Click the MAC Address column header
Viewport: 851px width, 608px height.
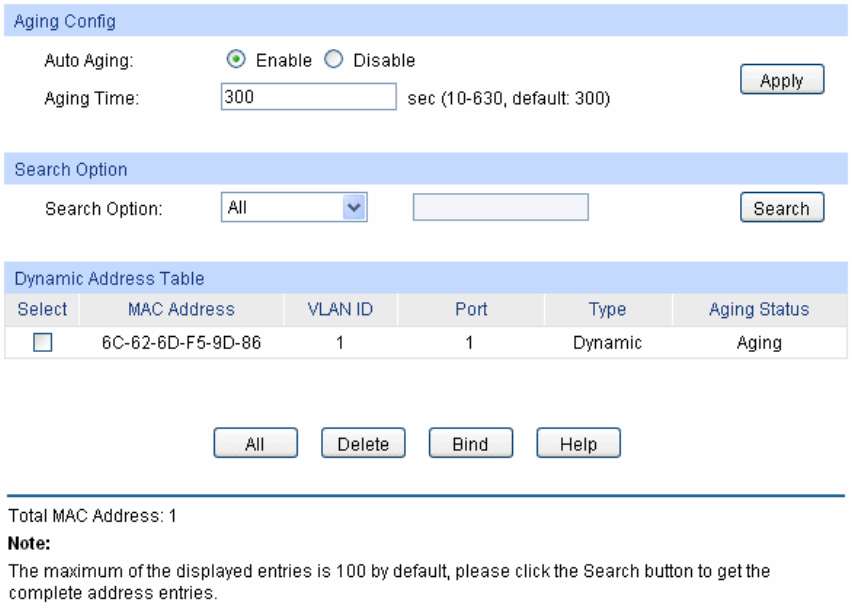click(181, 309)
